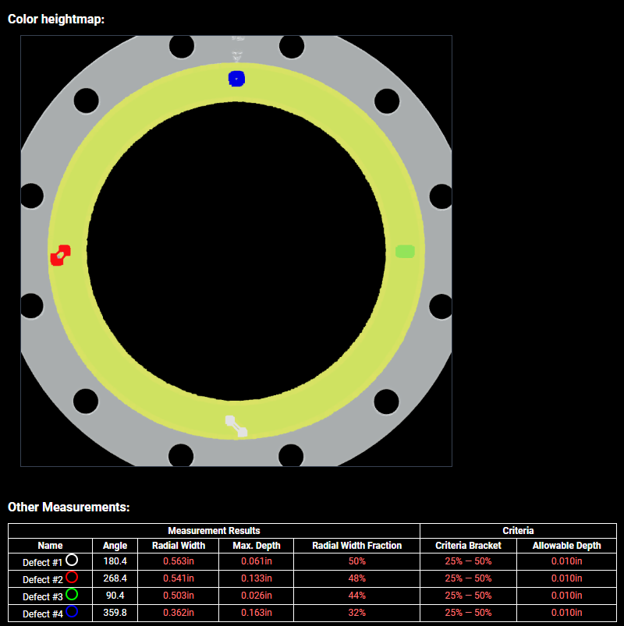Click radial width fraction '50%'

coord(357,561)
